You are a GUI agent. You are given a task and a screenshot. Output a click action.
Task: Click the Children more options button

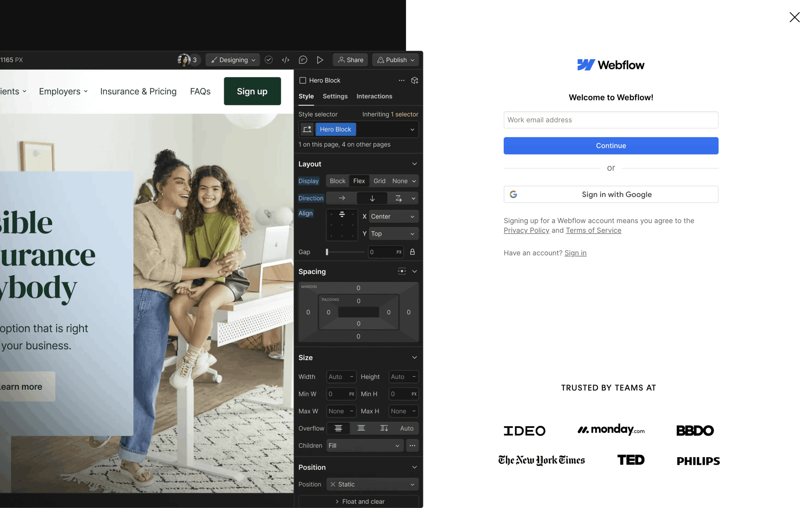[x=412, y=445]
